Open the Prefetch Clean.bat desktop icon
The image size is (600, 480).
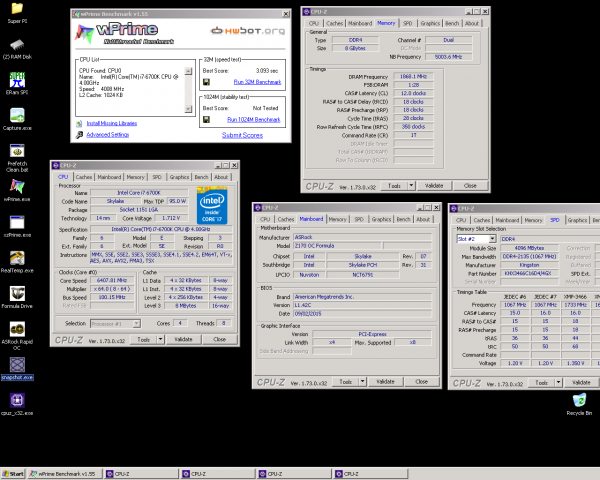tap(17, 150)
